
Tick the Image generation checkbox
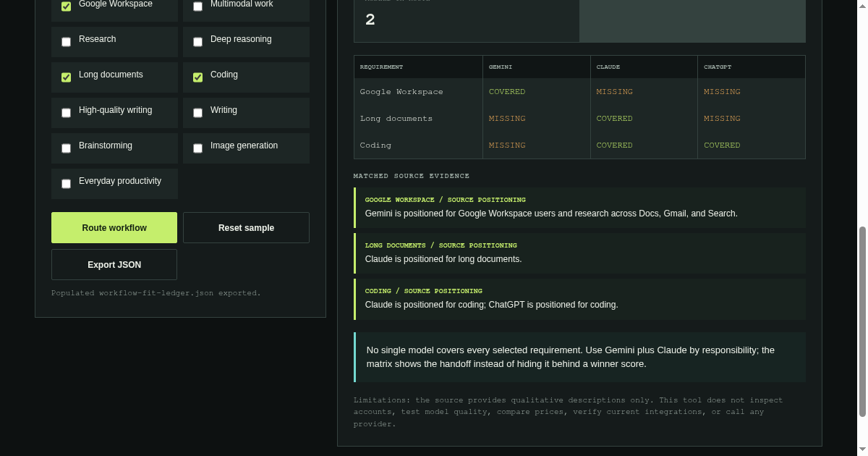tap(197, 148)
